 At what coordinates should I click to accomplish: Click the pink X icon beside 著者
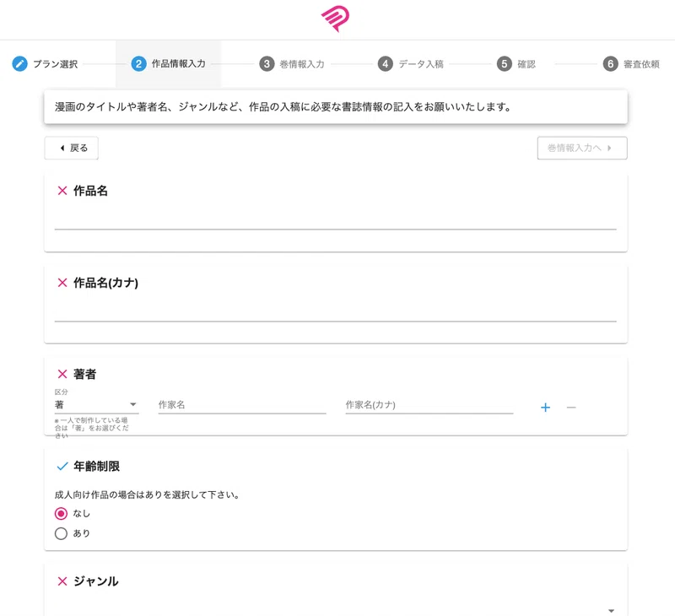click(x=62, y=374)
